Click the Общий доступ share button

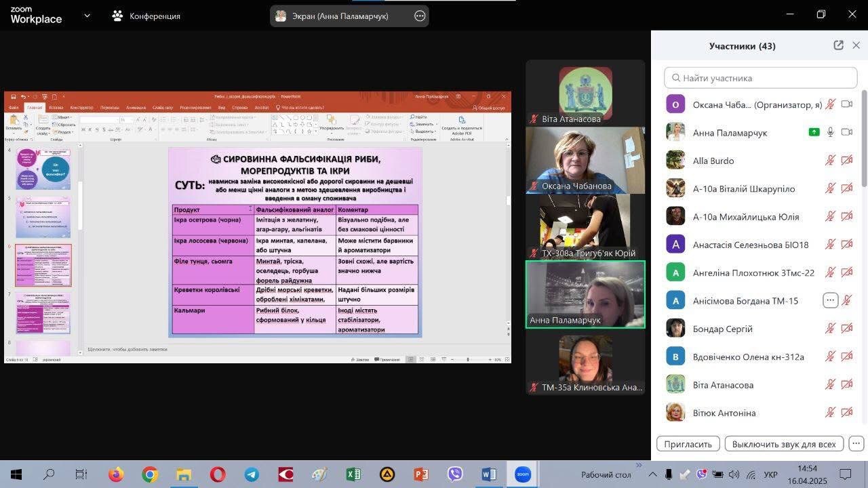489,108
